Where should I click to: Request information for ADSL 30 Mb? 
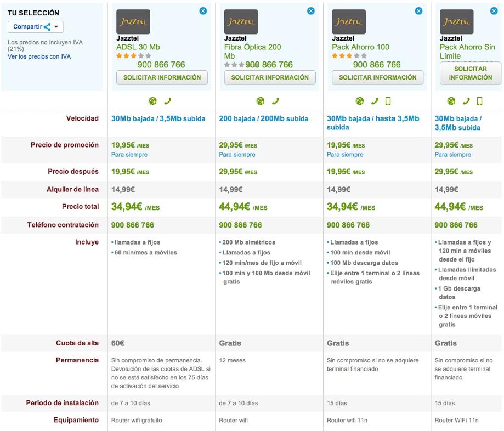click(x=162, y=77)
